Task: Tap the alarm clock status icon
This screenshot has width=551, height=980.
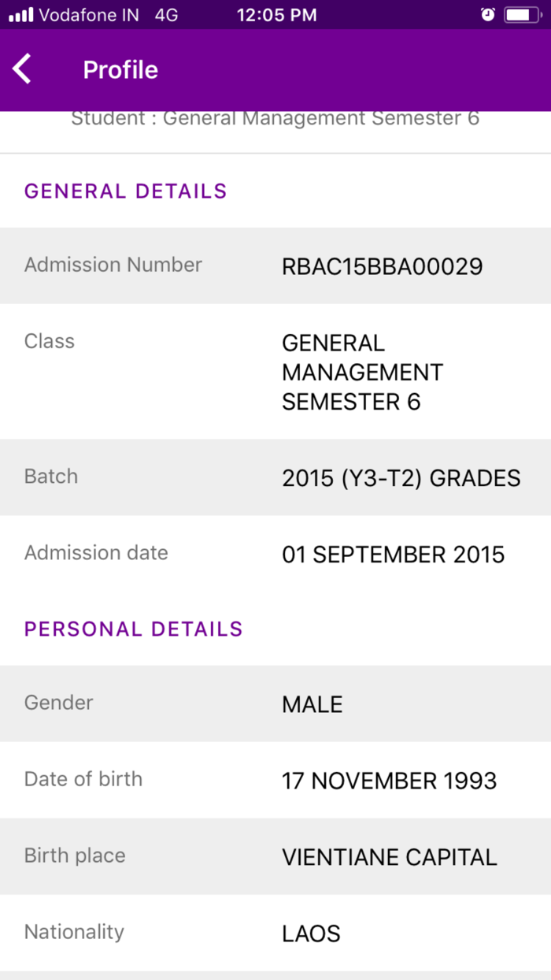Action: coord(488,13)
